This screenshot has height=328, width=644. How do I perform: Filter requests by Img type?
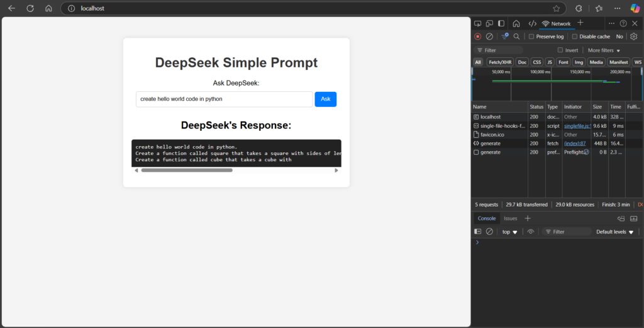579,62
